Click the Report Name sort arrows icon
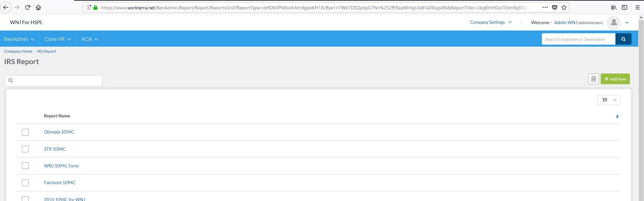The height and width of the screenshot is (201, 644). 617,116
